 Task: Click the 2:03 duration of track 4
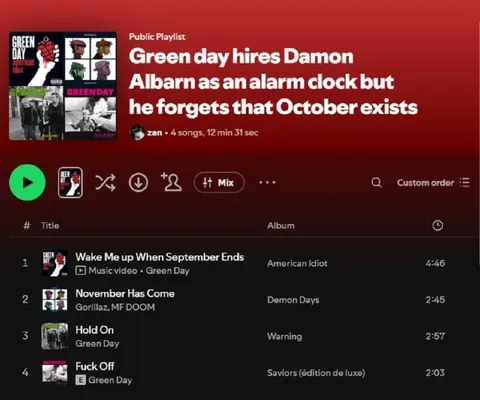(435, 372)
